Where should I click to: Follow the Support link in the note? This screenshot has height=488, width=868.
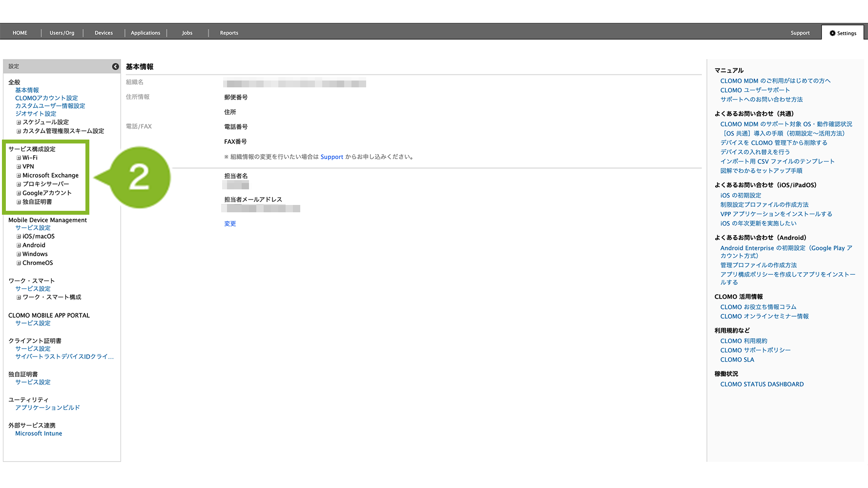[x=331, y=157]
